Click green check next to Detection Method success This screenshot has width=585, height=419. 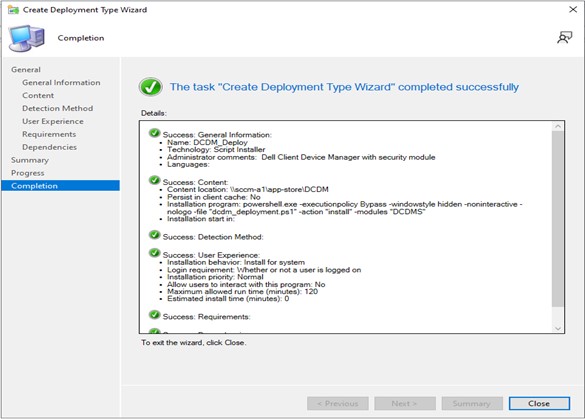[154, 235]
